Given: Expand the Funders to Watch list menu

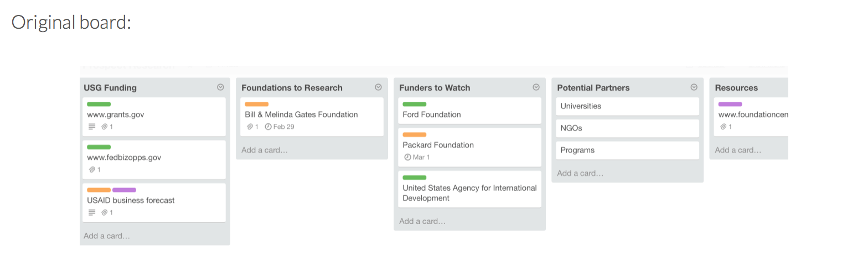Looking at the screenshot, I should [536, 87].
